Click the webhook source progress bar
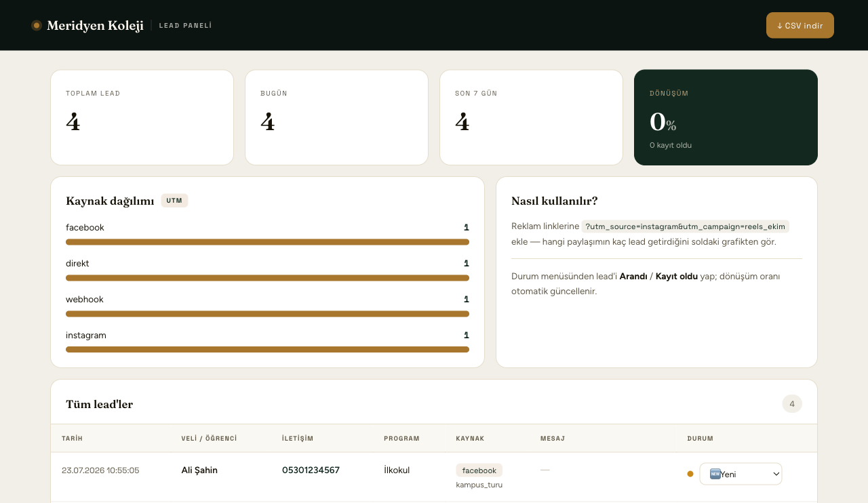The image size is (868, 503). [267, 314]
